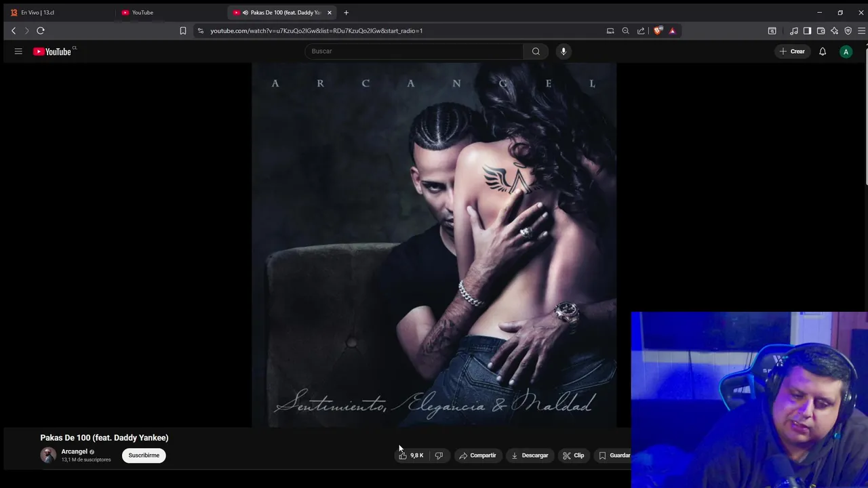868x488 pixels.
Task: Open the account avatar menu
Action: [846, 52]
